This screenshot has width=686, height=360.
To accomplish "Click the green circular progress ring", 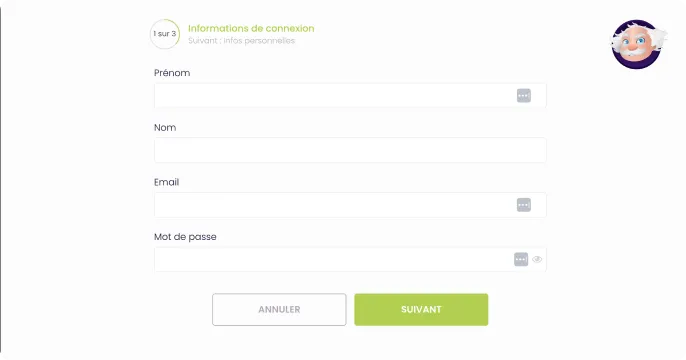I will (165, 34).
